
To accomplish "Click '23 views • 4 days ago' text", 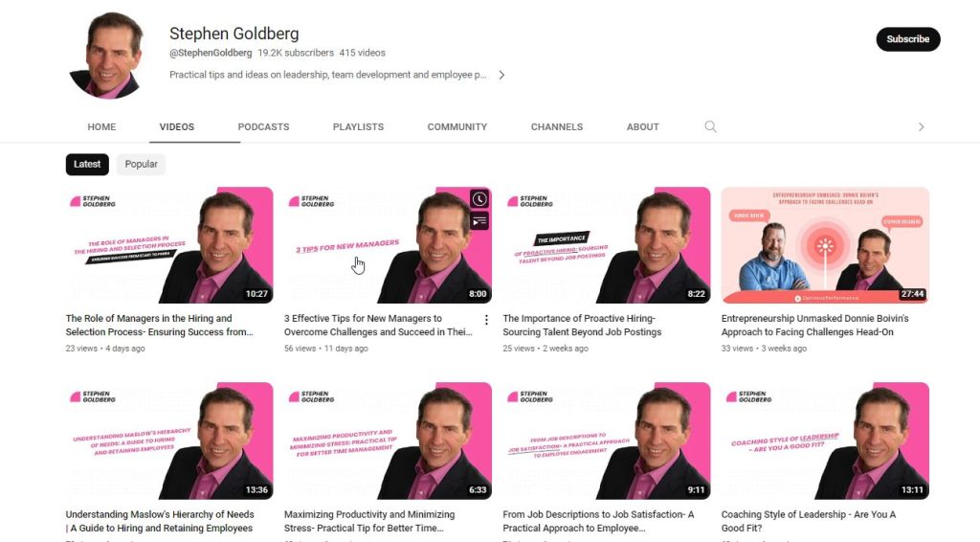I will (x=105, y=349).
